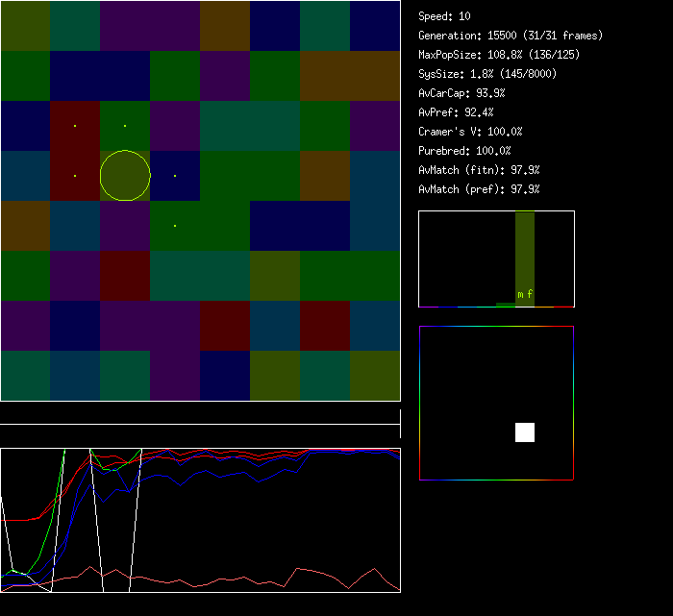Click the Purebred percentage line
The height and width of the screenshot is (616, 673).
(x=464, y=151)
